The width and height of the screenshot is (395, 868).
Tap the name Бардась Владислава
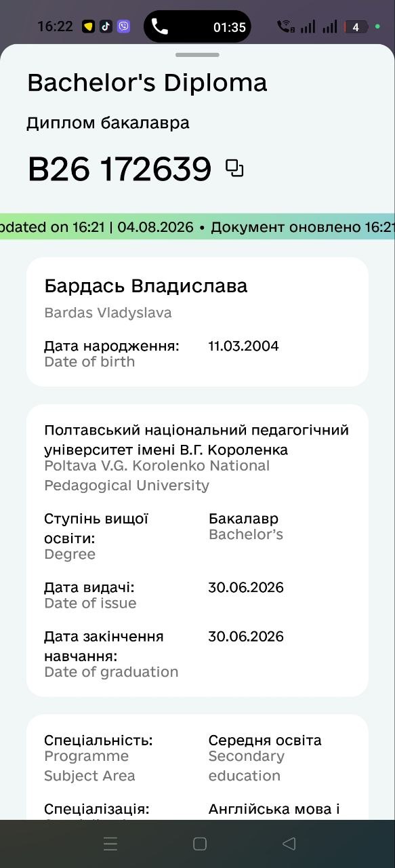(146, 286)
